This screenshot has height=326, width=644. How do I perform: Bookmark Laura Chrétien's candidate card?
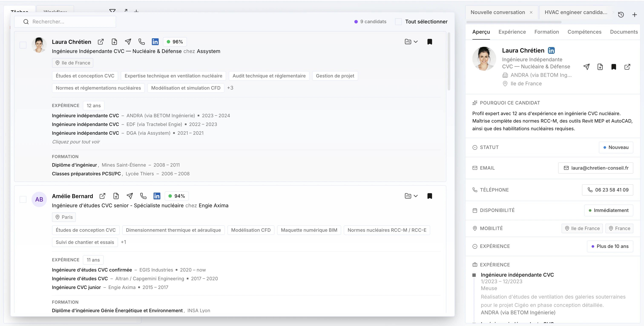point(430,42)
